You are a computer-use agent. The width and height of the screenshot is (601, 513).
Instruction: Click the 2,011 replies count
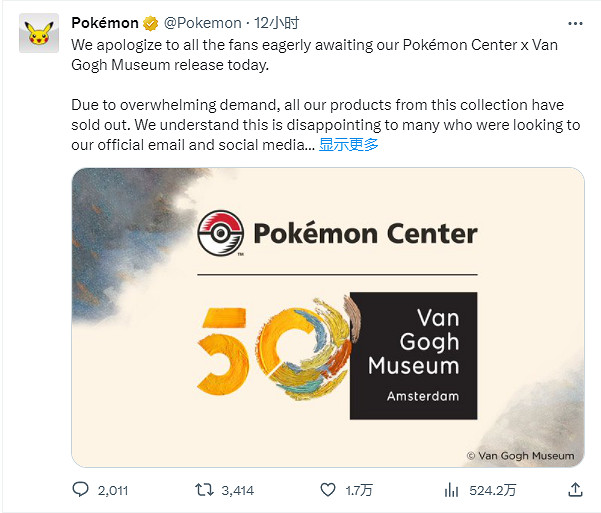pyautogui.click(x=113, y=490)
